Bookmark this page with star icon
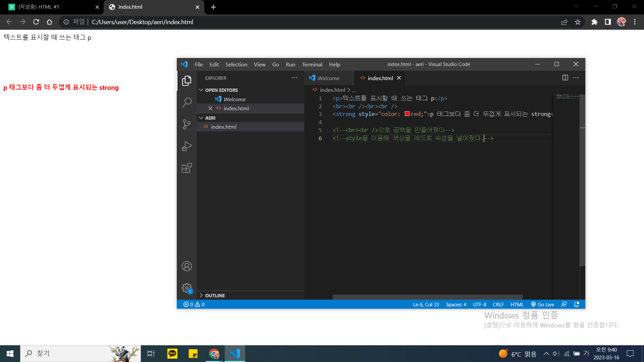Screen dimensions: 644x362 tap(578, 22)
